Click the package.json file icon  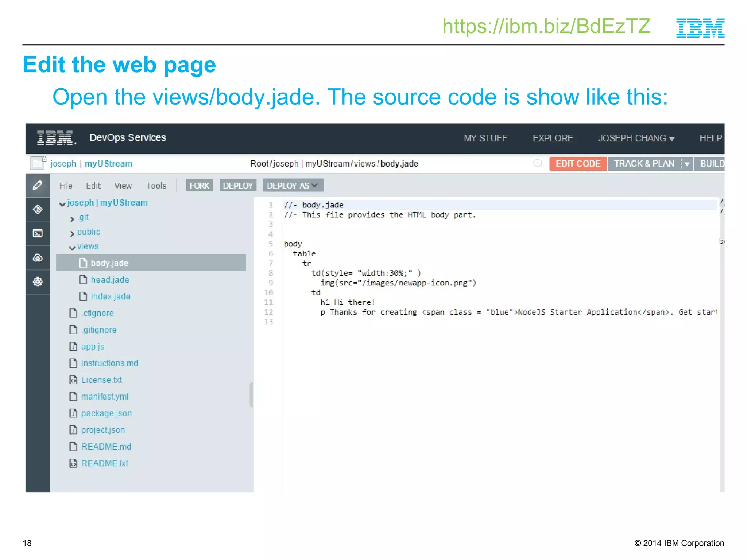(73, 413)
